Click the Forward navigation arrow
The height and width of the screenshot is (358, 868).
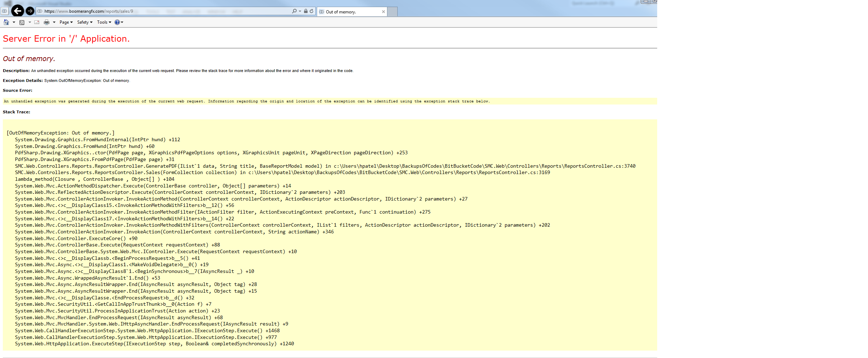pos(30,11)
